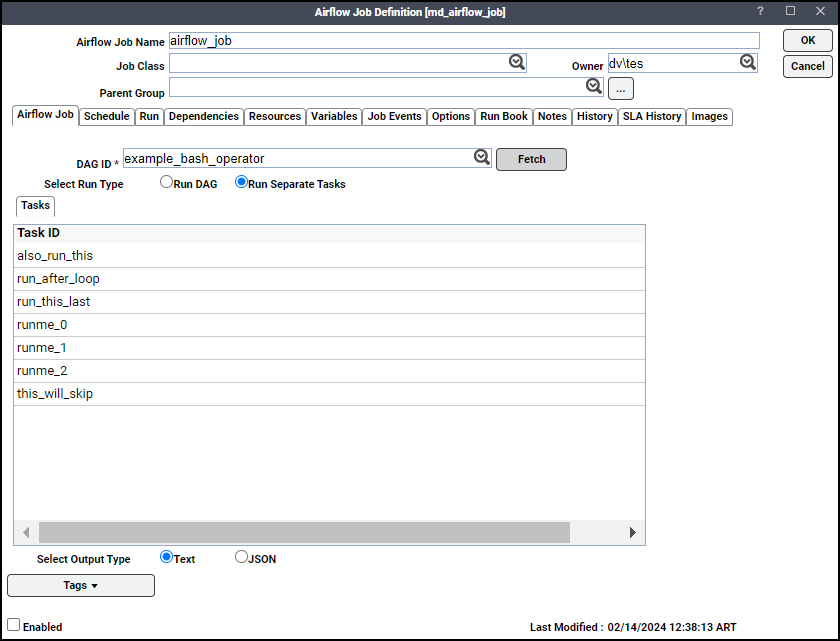Screen dimensions: 840x641
Task: Click the Cancel button
Action: [808, 66]
